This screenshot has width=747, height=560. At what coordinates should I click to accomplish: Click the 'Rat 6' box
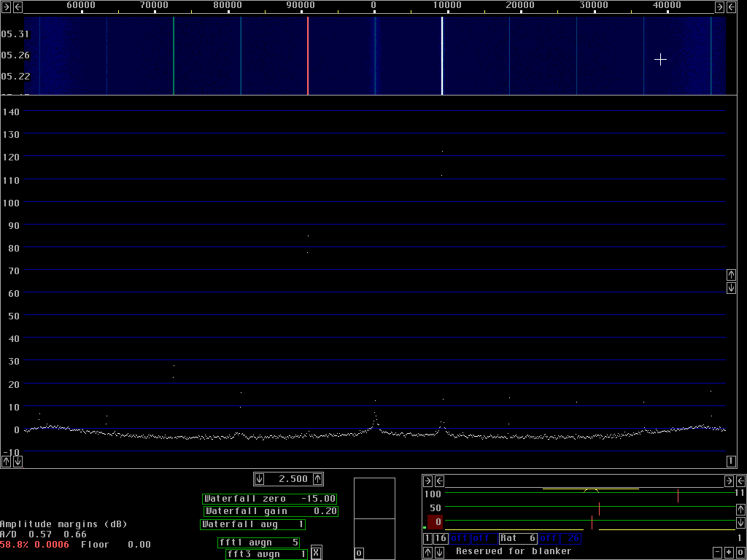pyautogui.click(x=519, y=539)
